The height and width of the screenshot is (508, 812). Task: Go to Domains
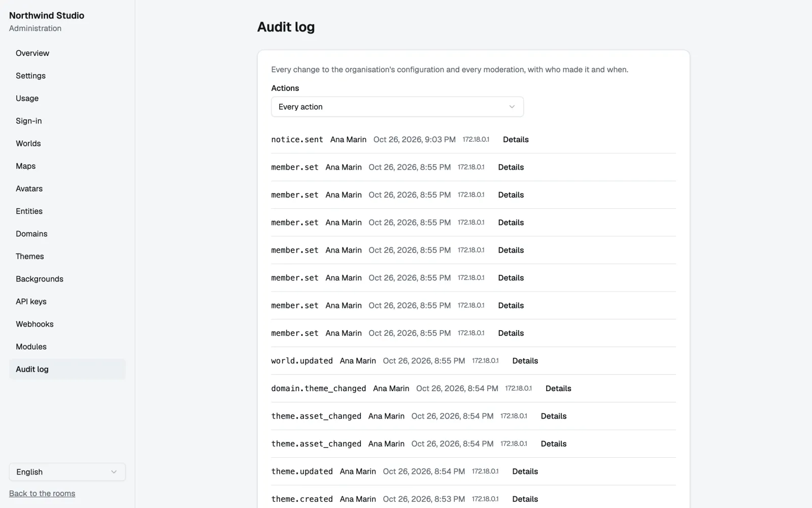coord(67,234)
